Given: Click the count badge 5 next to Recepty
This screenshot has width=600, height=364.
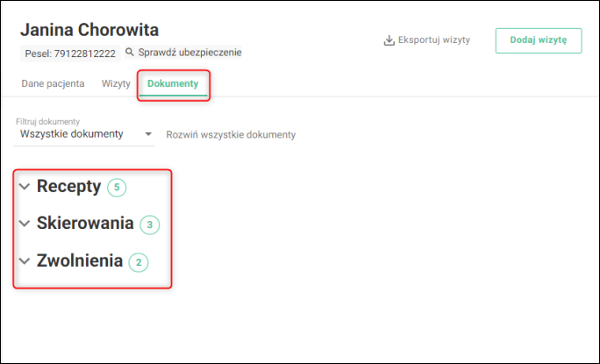Looking at the screenshot, I should pyautogui.click(x=117, y=187).
